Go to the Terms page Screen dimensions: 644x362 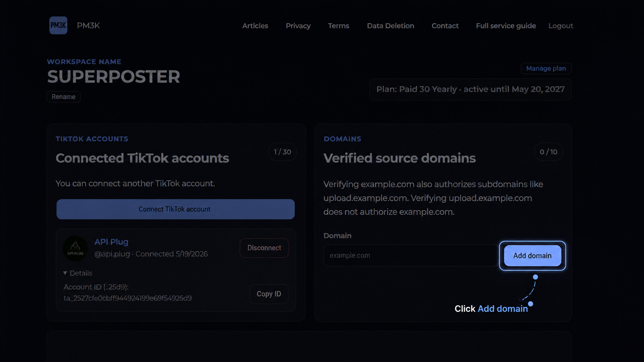339,26
